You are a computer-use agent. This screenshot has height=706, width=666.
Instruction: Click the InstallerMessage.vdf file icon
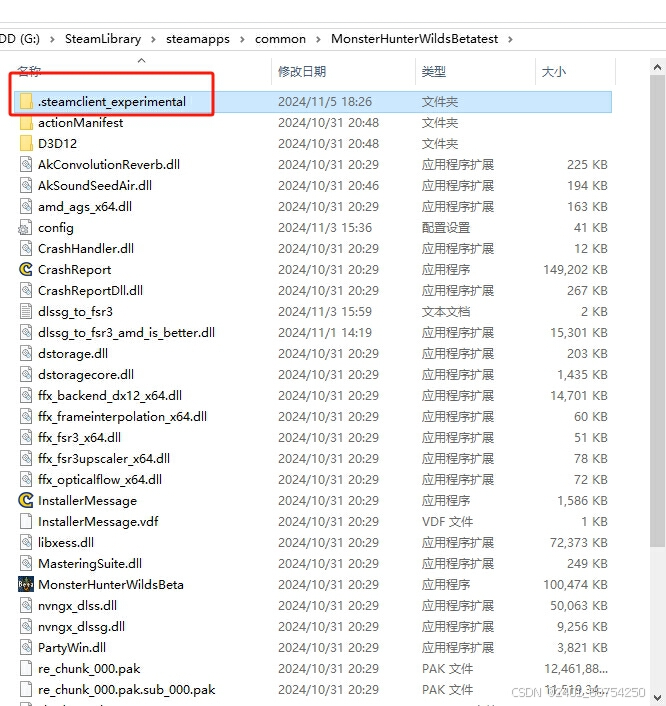coord(26,521)
